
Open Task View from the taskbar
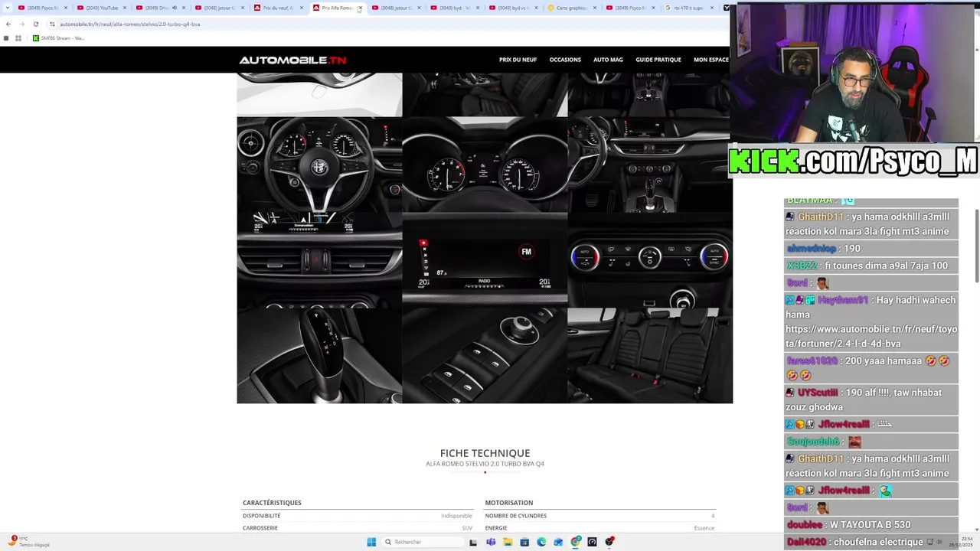[x=473, y=542]
